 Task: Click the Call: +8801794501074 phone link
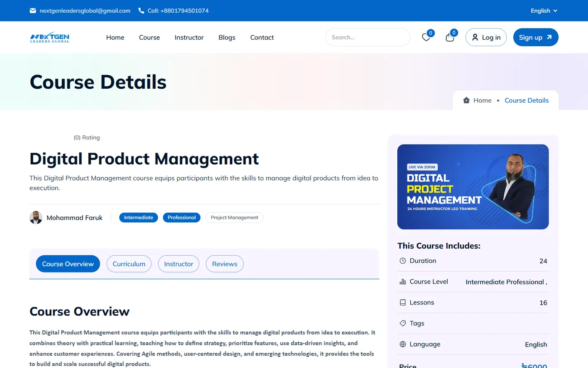(178, 11)
